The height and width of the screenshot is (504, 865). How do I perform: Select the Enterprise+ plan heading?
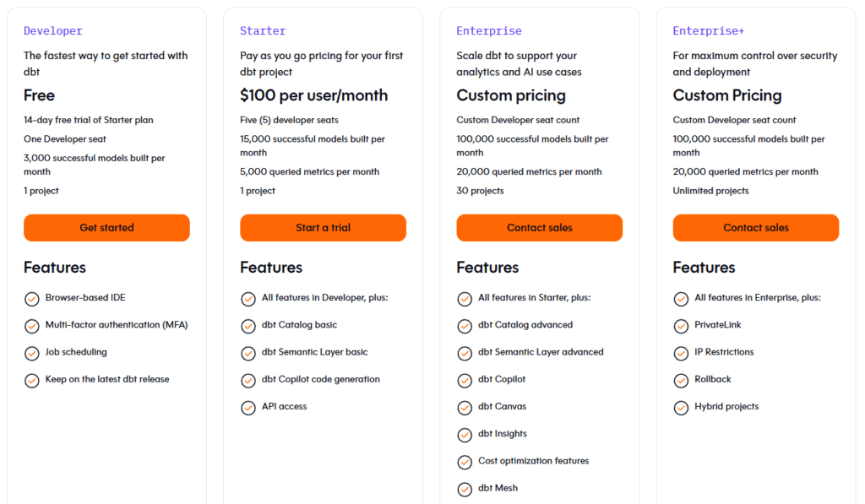pyautogui.click(x=709, y=30)
